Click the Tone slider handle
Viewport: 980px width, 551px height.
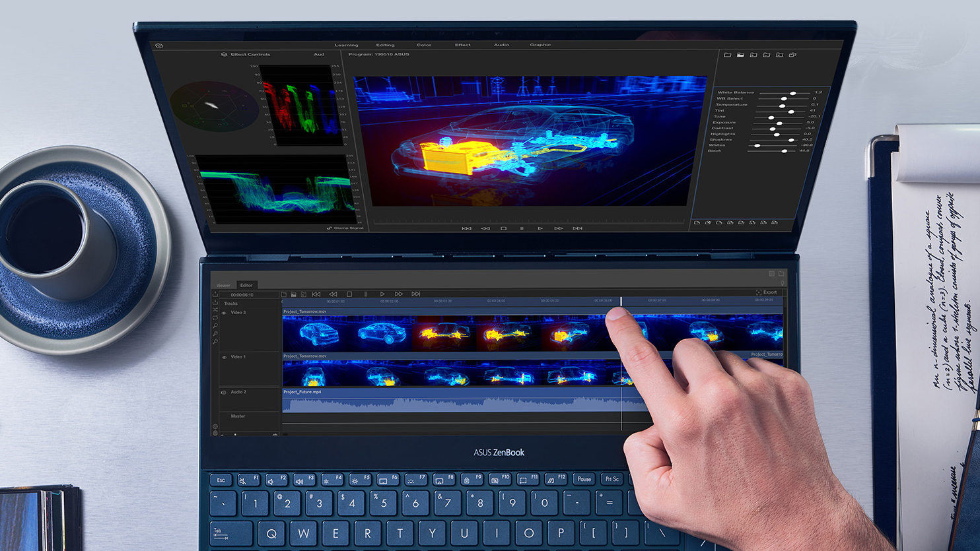click(x=771, y=117)
